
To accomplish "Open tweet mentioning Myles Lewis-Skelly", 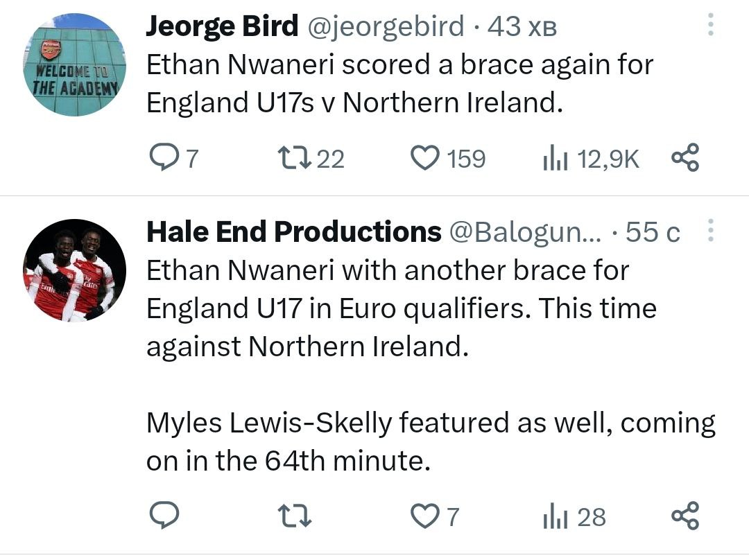I will point(430,441).
